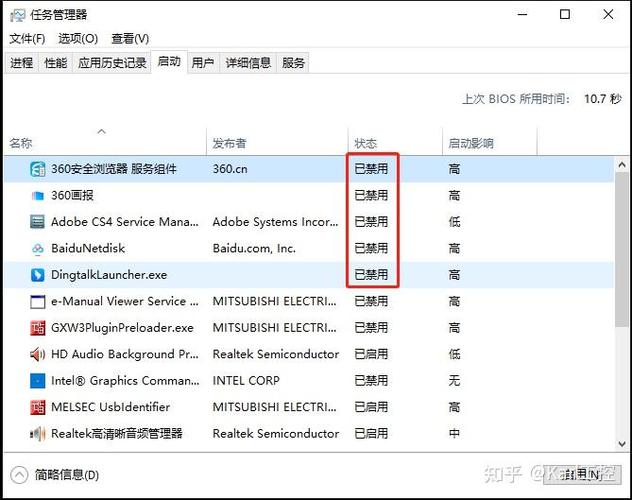632x500 pixels.
Task: Click the 360安全浏览器 服务组件 icon
Action: coord(37,169)
